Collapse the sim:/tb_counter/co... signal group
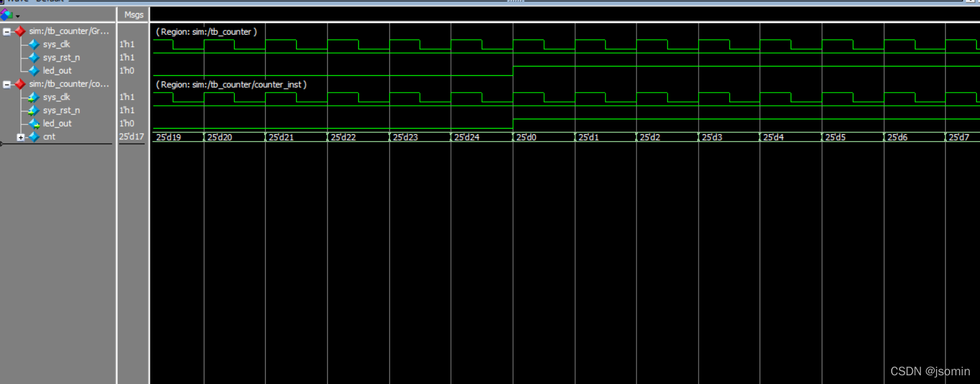Screen dimensions: 980x384 (x=7, y=84)
